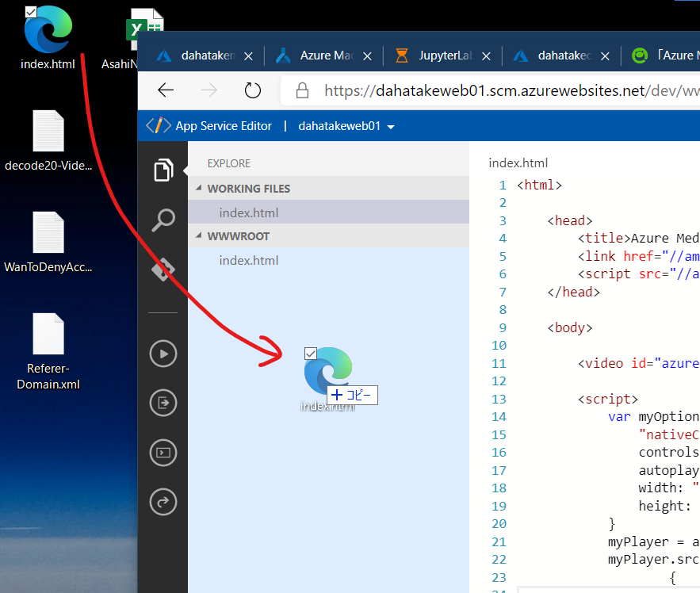Click the curved arrow sidebar icon
The width and height of the screenshot is (700, 593).
pyautogui.click(x=163, y=502)
